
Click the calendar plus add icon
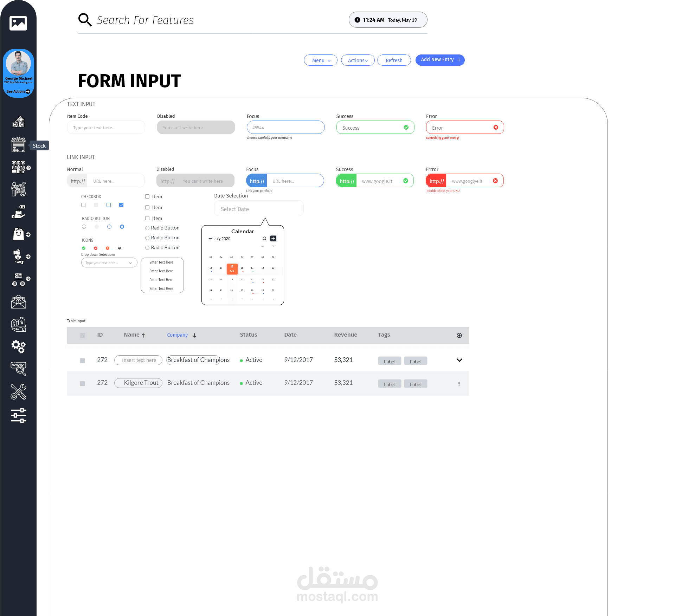click(273, 239)
